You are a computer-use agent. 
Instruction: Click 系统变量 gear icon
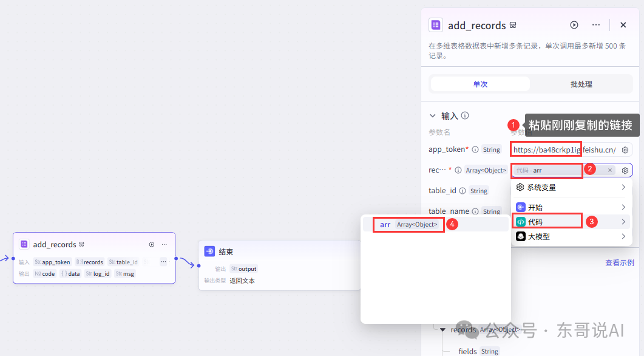(x=520, y=187)
